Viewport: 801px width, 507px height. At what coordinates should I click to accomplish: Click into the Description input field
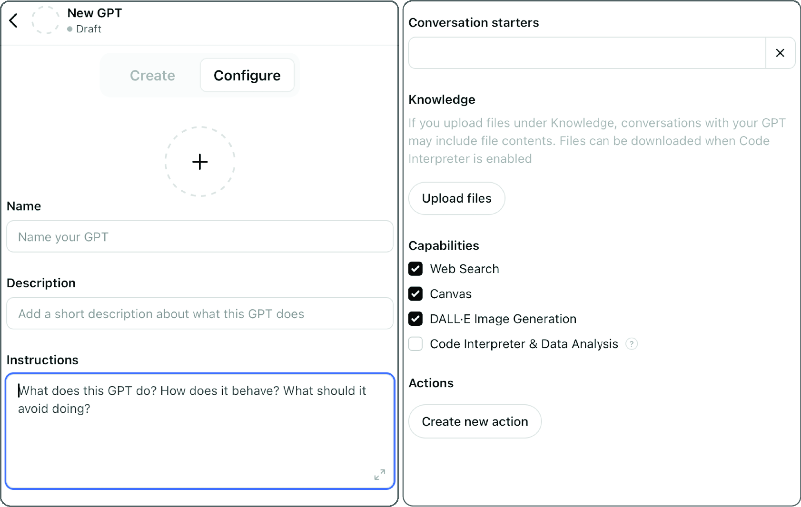(200, 313)
